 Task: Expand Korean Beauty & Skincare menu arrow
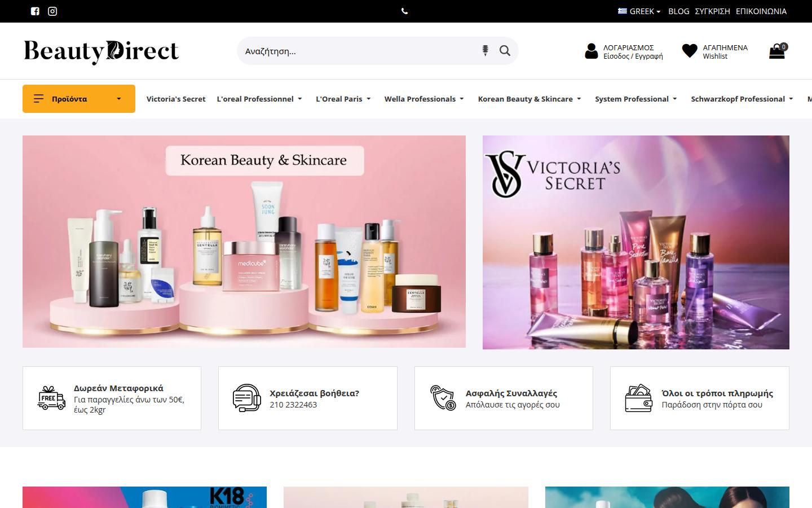(x=579, y=99)
